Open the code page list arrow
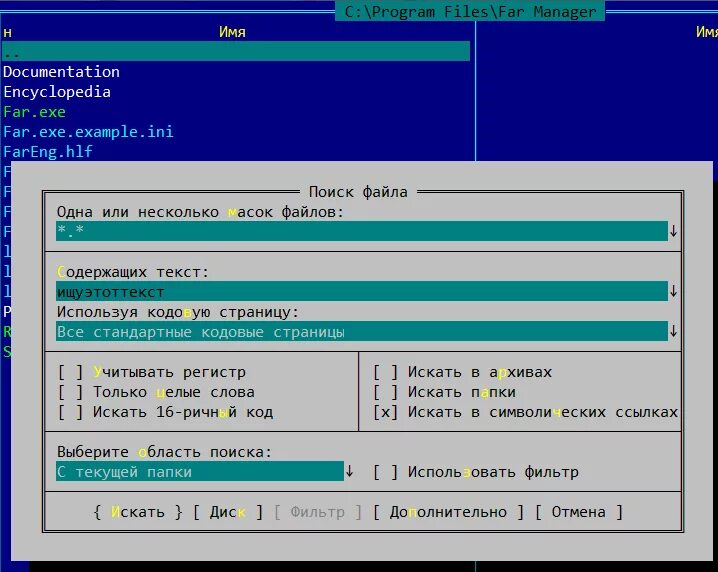 (x=673, y=331)
